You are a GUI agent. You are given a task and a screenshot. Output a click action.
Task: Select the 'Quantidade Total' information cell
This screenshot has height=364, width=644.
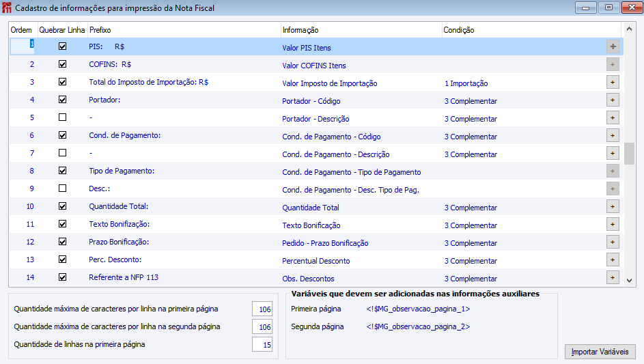pos(311,208)
